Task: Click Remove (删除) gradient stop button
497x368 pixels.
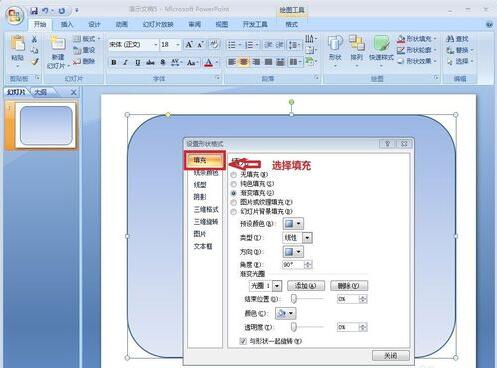Action: point(349,286)
